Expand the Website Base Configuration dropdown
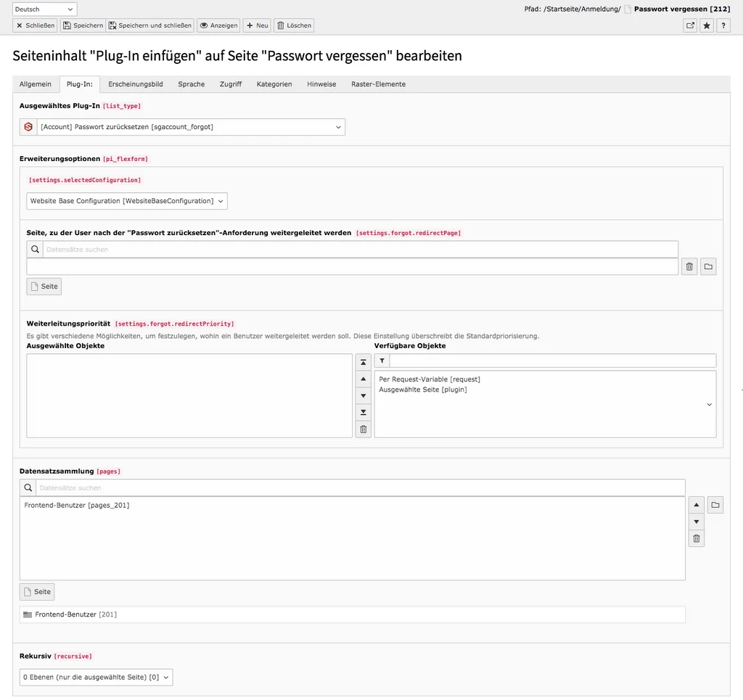 [126, 201]
